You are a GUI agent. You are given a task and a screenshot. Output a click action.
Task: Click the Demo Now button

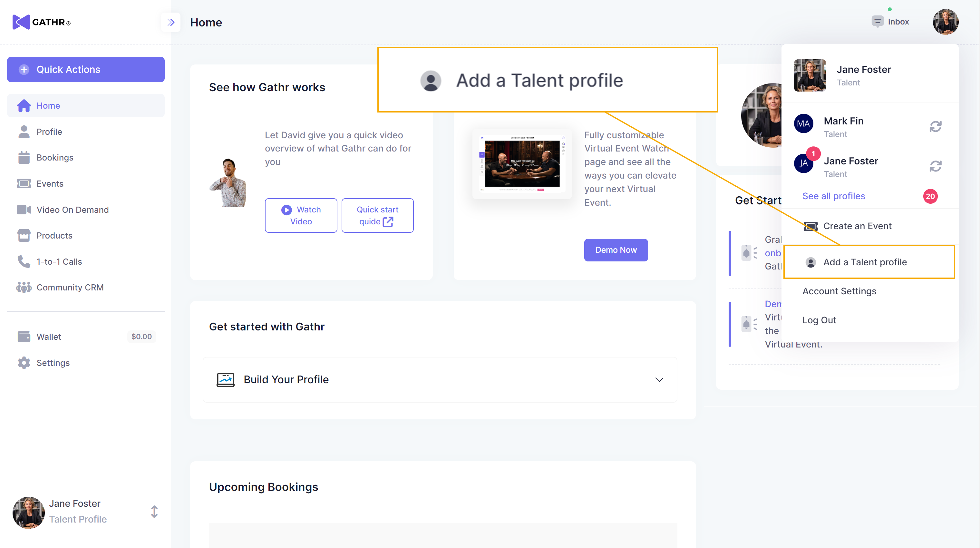(616, 250)
